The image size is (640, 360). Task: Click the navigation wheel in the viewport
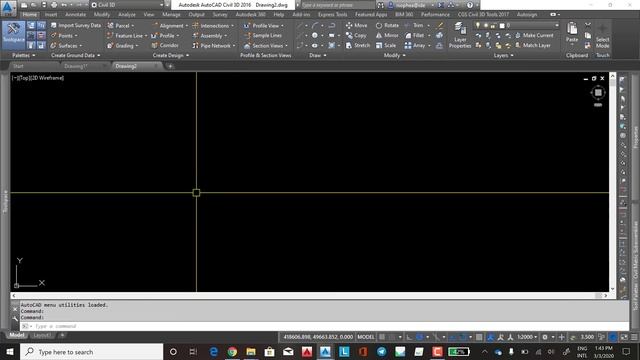598,93
